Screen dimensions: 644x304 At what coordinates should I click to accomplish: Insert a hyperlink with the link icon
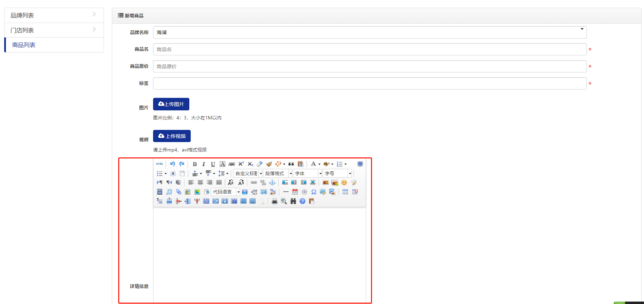(254, 182)
